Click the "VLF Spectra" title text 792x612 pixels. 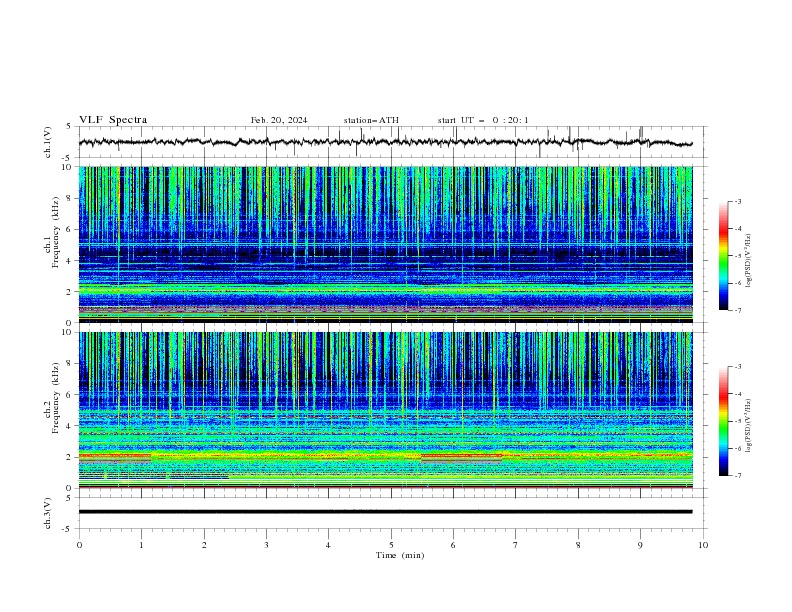click(113, 120)
